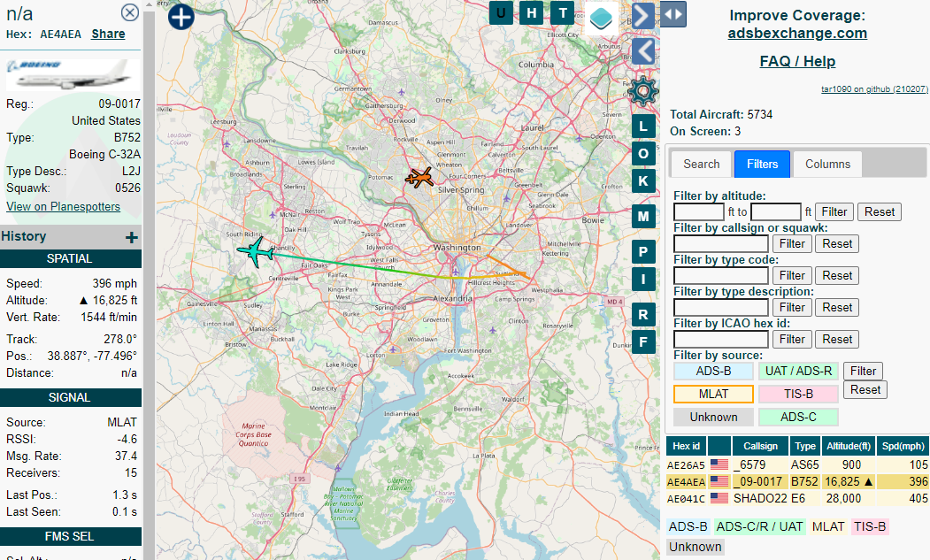Sort table by Callsign column
This screenshot has height=560, width=930.
pos(760,446)
